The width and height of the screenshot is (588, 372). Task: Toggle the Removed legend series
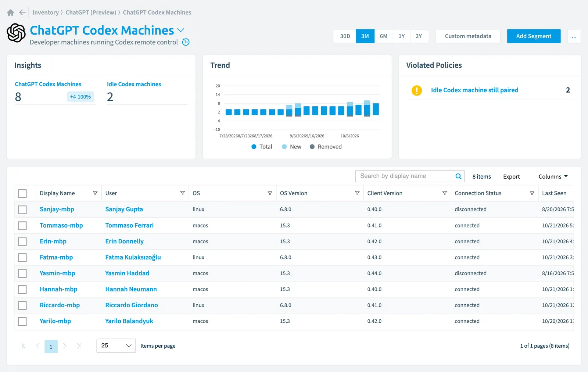326,147
